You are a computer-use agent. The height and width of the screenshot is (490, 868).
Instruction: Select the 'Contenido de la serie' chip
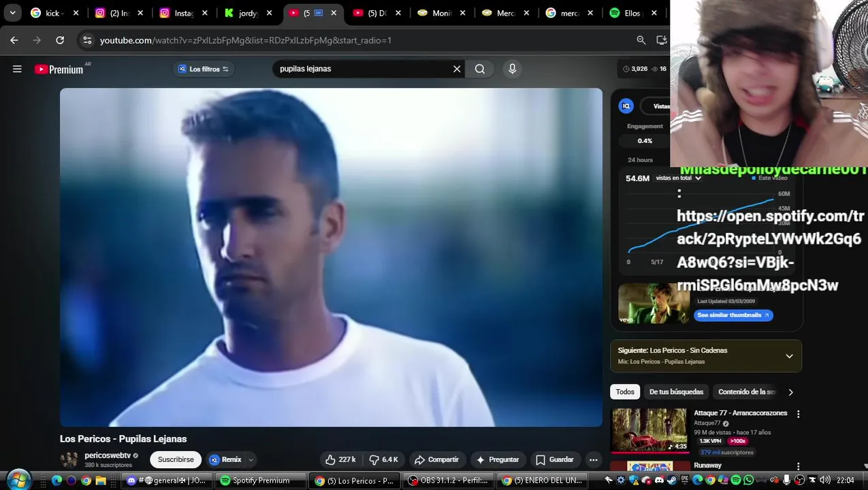click(x=747, y=392)
